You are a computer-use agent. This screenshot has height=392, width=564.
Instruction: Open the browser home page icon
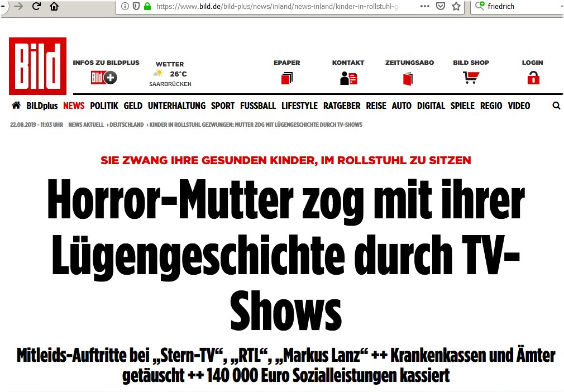point(54,6)
